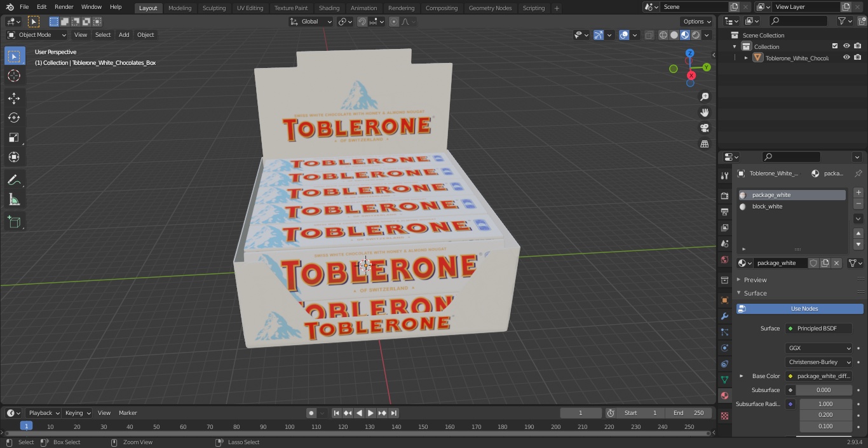
Task: Open the Physics properties tab
Action: (724, 348)
